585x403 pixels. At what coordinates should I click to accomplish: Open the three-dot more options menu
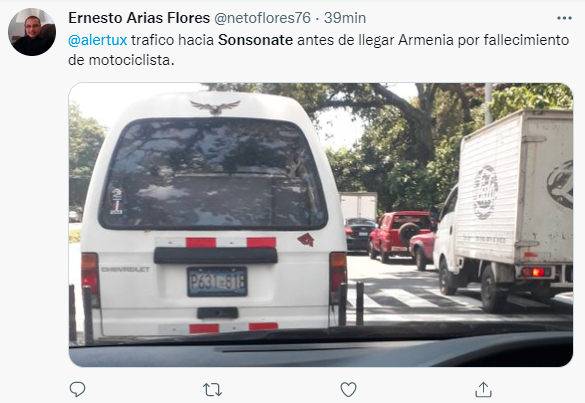[x=564, y=18]
